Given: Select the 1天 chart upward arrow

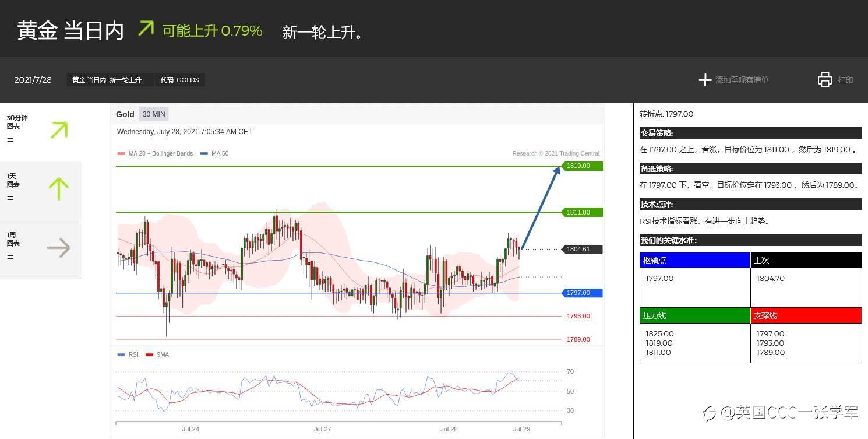Looking at the screenshot, I should 59,189.
